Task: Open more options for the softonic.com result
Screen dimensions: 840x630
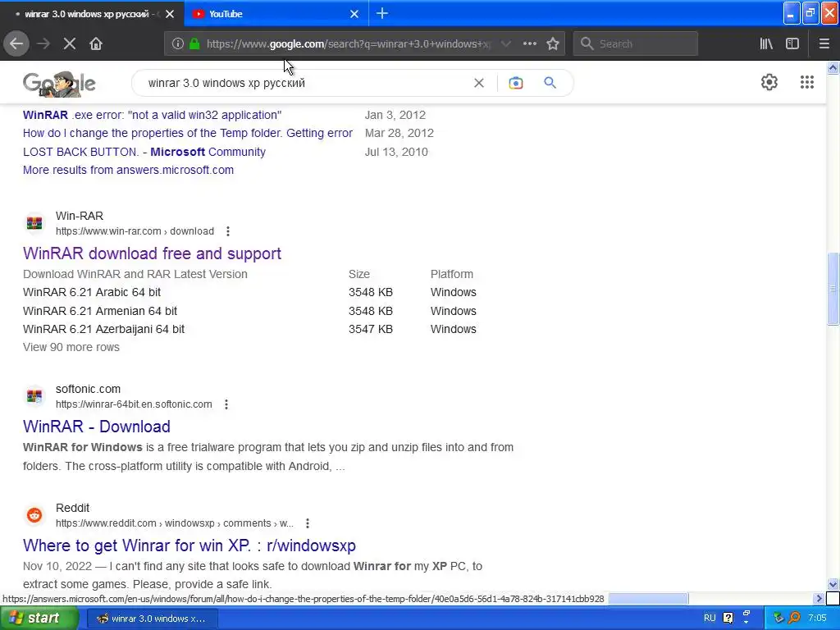Action: tap(226, 404)
